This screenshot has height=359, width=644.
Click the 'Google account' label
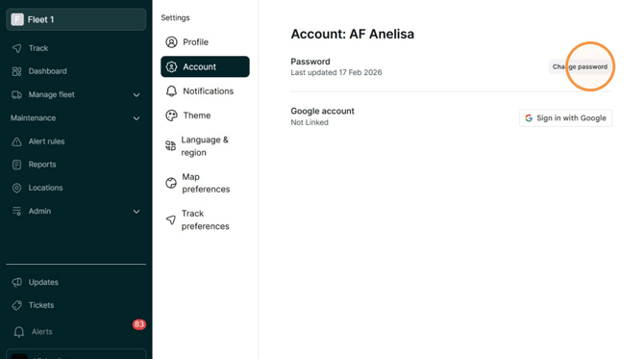coord(322,111)
